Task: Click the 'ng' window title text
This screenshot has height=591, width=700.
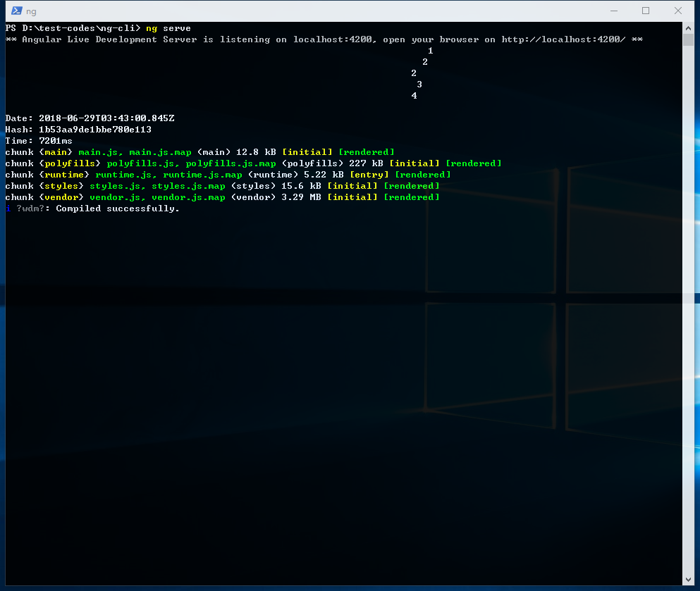Action: (x=31, y=11)
